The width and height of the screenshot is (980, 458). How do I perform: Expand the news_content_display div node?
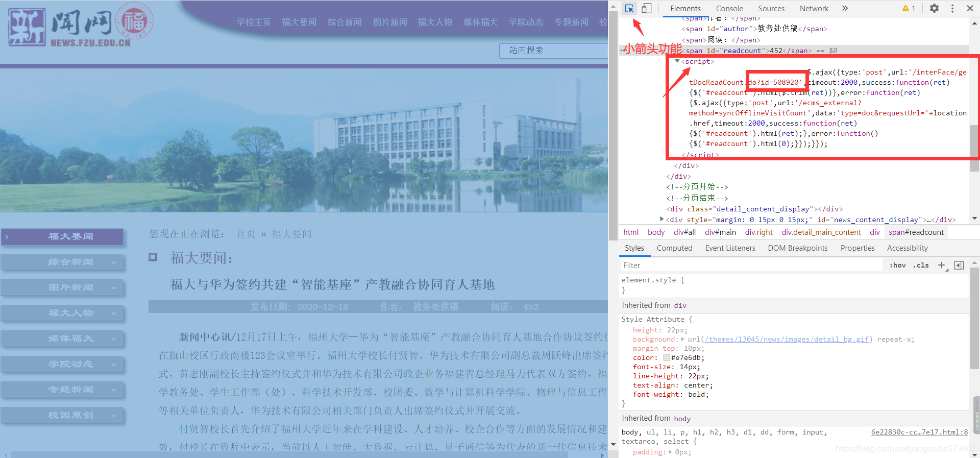[x=662, y=219]
